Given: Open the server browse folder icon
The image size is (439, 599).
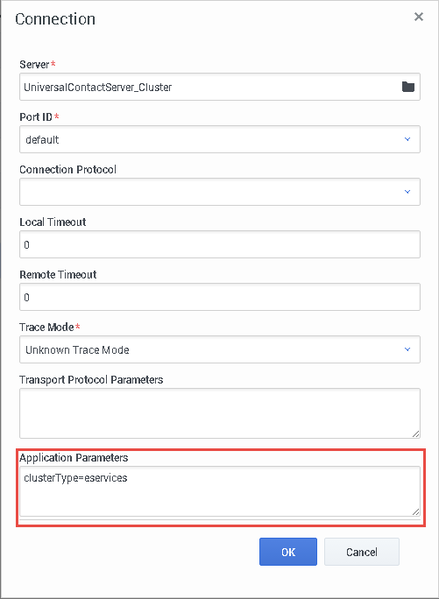Looking at the screenshot, I should click(x=408, y=87).
